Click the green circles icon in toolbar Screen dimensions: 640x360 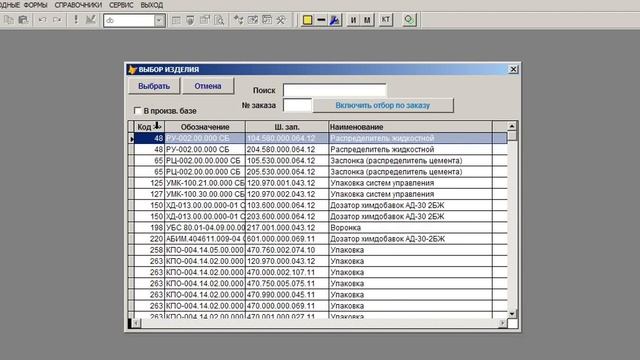[x=409, y=20]
